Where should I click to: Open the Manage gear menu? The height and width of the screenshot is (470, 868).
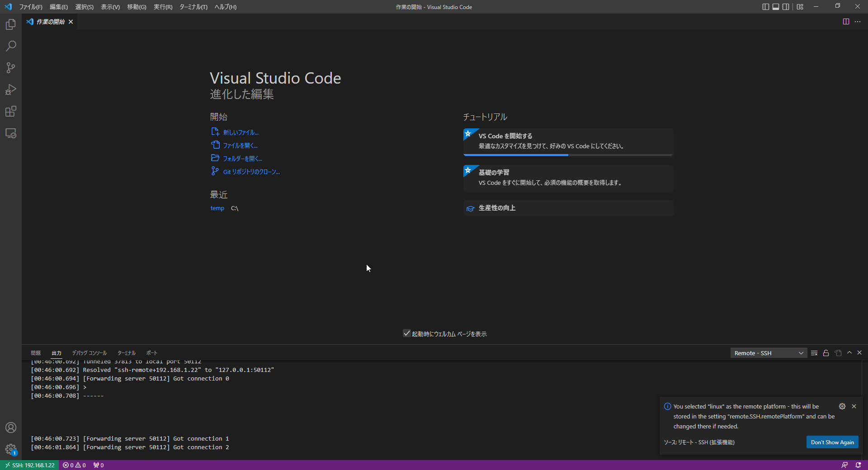(11, 449)
